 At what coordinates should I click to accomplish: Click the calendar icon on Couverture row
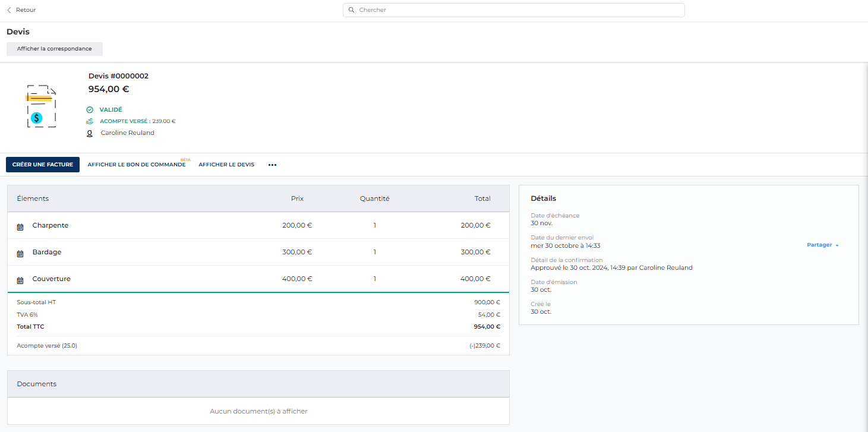click(x=20, y=280)
